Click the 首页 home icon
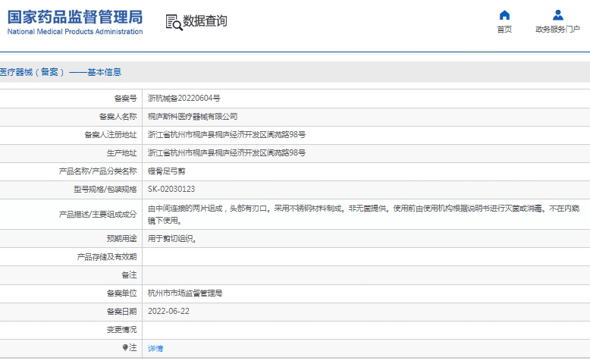Image resolution: width=590 pixels, height=364 pixels. 504,15
